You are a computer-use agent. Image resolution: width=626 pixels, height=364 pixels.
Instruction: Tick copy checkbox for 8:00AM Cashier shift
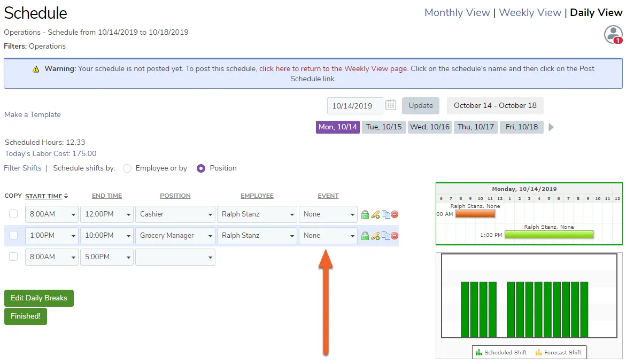click(x=13, y=214)
